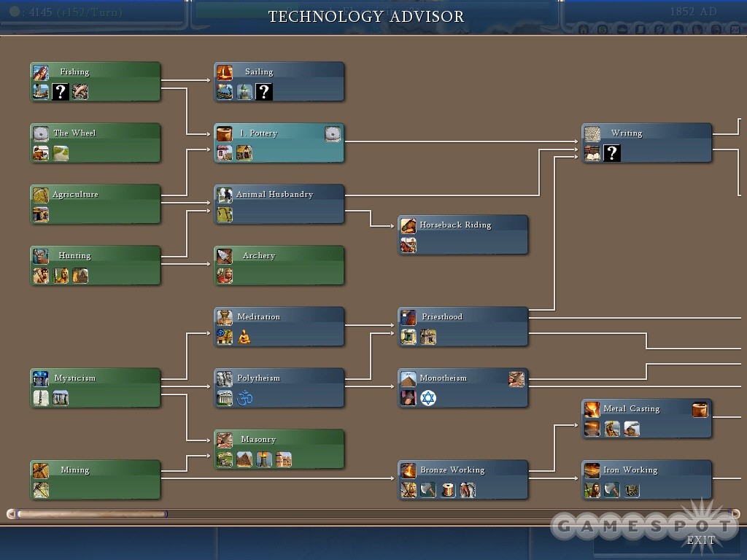Select the Iron Working technology box
747x560 pixels.
point(647,480)
